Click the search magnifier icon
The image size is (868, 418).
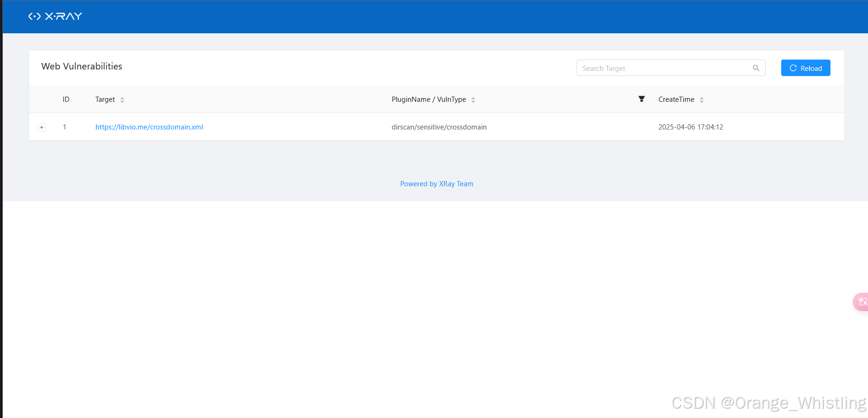[756, 68]
